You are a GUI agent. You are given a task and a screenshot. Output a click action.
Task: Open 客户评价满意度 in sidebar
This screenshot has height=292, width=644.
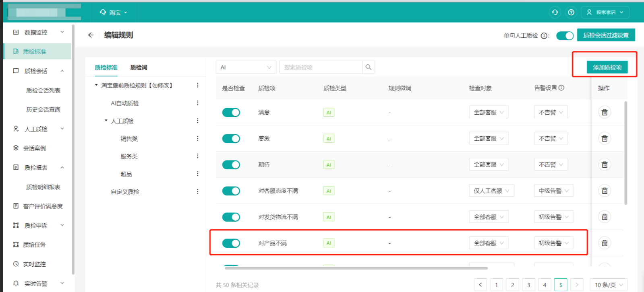click(x=43, y=206)
